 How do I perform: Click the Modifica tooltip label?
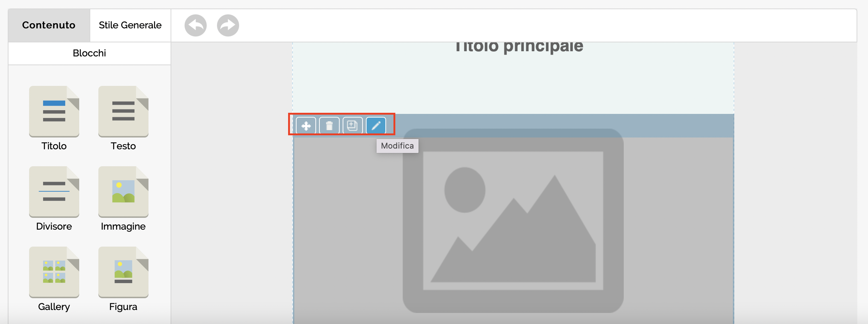[x=397, y=146]
